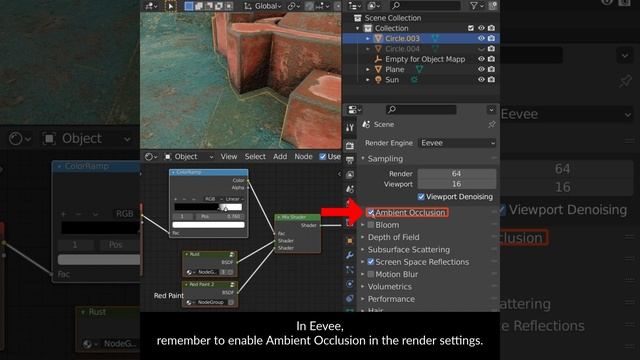Click the Mix Shader node header
The image size is (640, 360).
[298, 217]
